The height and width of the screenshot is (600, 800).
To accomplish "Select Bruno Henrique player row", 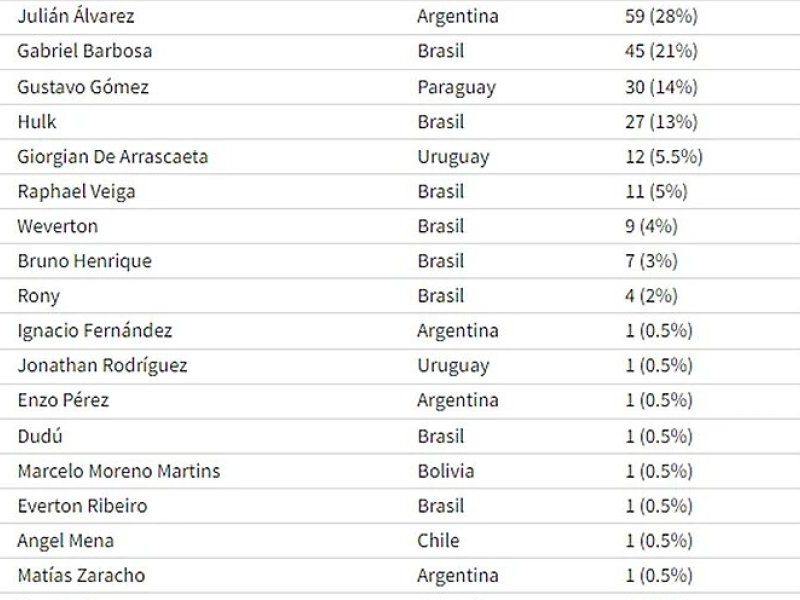I will click(85, 261).
